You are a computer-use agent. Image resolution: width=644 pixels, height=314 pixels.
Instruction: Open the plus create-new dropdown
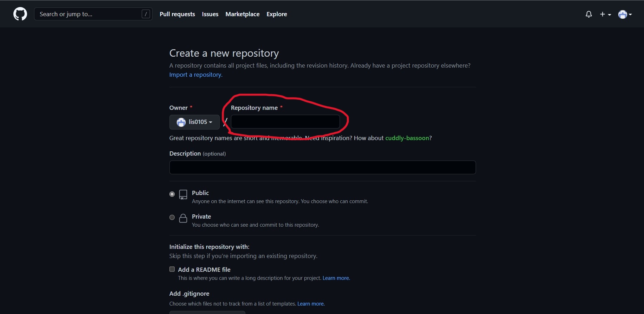click(605, 14)
